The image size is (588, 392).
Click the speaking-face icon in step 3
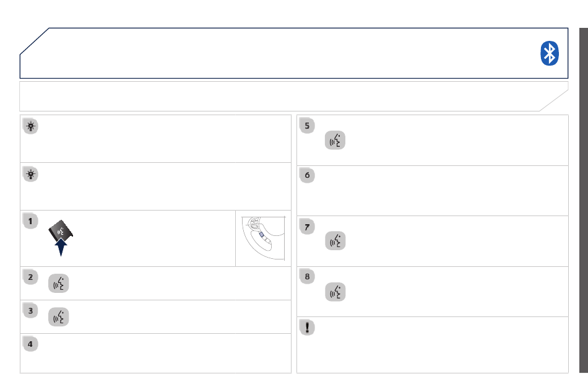click(x=59, y=316)
